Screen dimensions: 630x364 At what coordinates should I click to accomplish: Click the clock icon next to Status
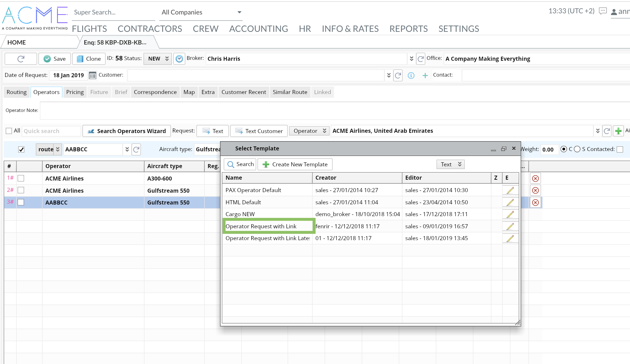tap(179, 59)
